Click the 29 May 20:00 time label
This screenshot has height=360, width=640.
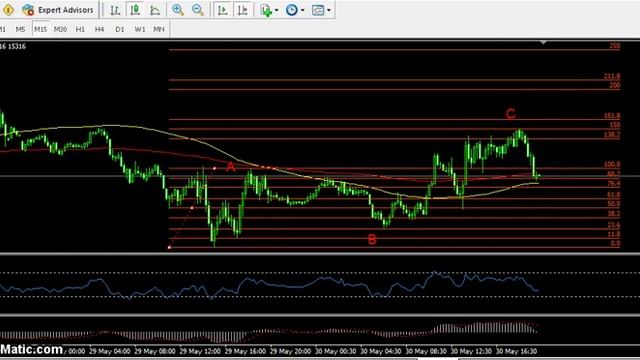tap(291, 351)
